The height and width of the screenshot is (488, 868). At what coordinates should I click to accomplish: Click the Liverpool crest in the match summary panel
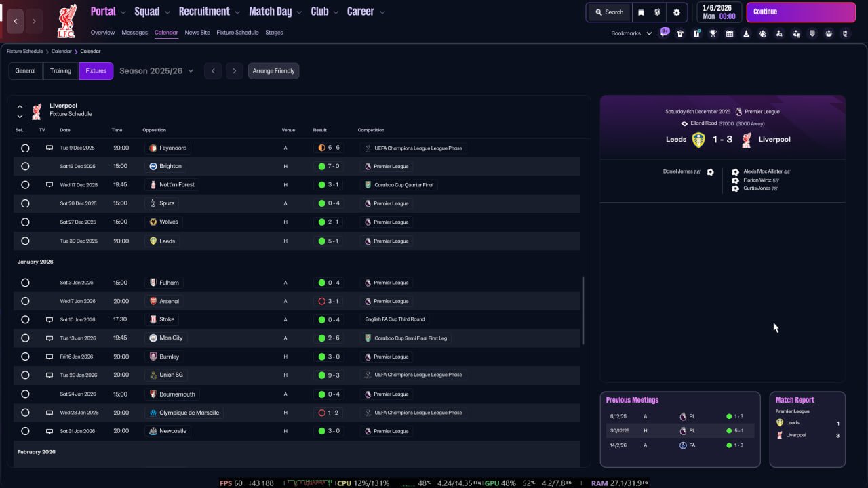tap(747, 140)
